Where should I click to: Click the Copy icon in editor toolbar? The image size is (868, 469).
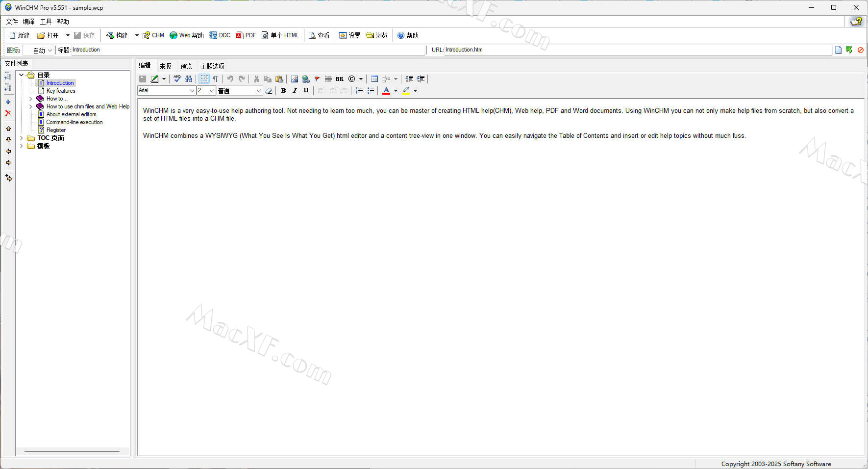coord(268,79)
